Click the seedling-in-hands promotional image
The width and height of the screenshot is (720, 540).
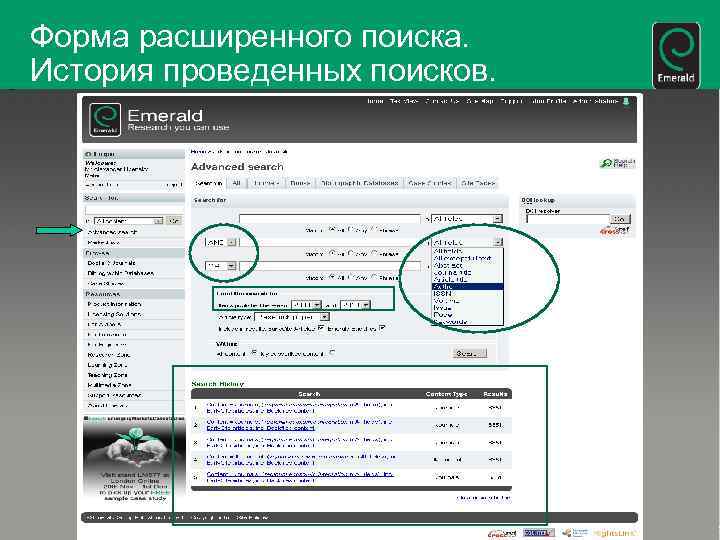(134, 445)
